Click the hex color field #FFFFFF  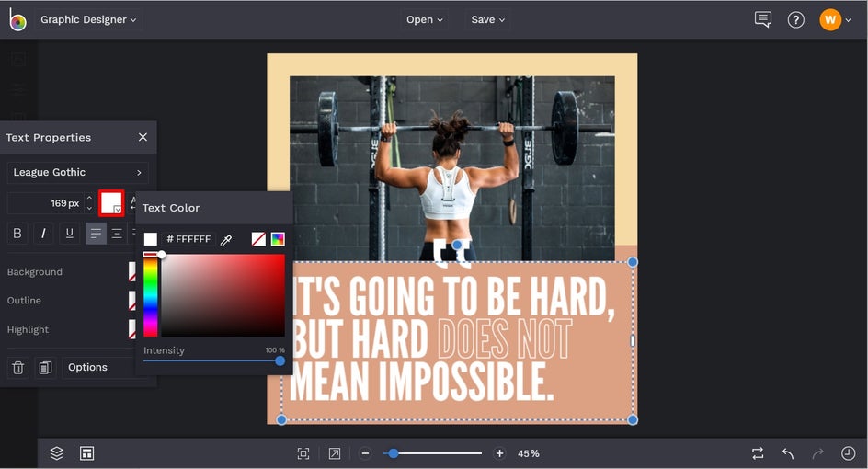(188, 239)
